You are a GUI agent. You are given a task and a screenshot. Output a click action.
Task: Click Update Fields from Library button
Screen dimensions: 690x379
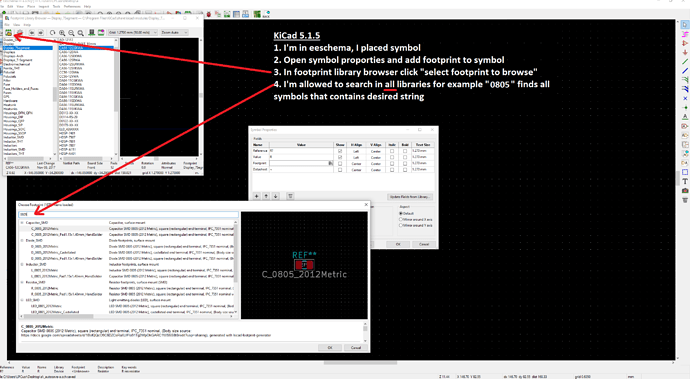[410, 197]
